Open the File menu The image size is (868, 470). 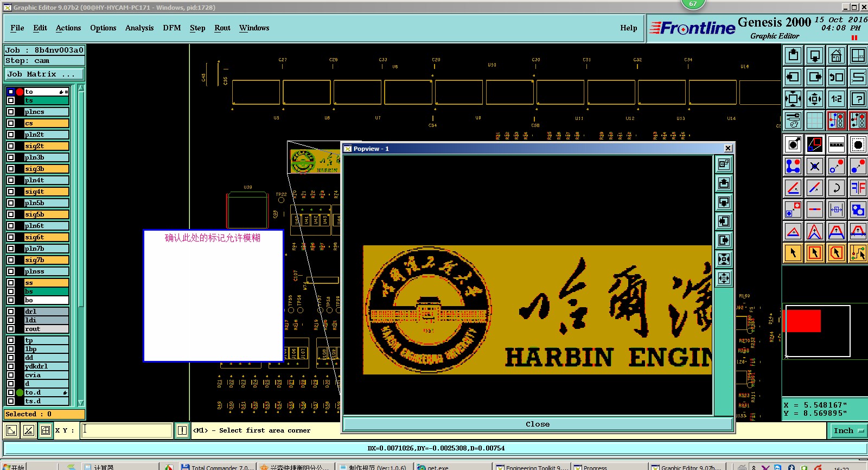17,28
